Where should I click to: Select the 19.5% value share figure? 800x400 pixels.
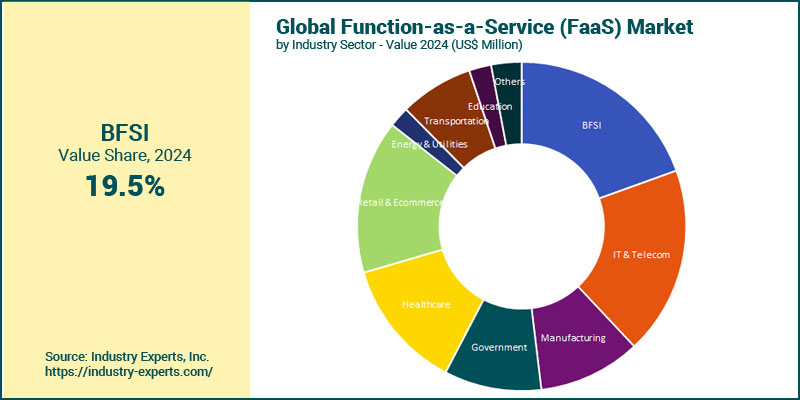pos(124,185)
